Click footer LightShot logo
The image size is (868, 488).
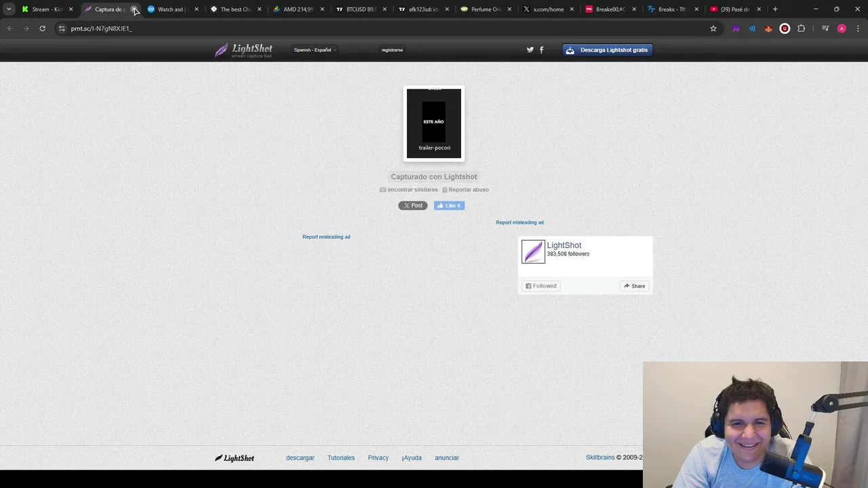tap(235, 458)
